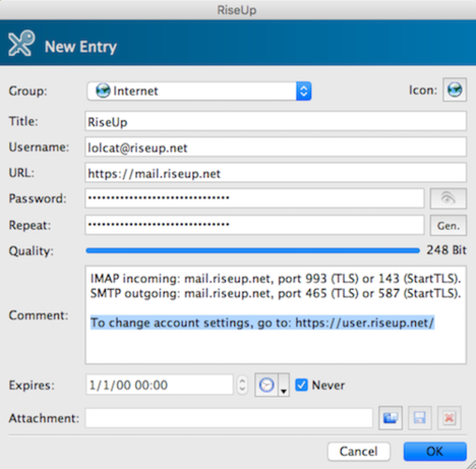
Task: Click inside the Repeat password field
Action: click(x=254, y=224)
